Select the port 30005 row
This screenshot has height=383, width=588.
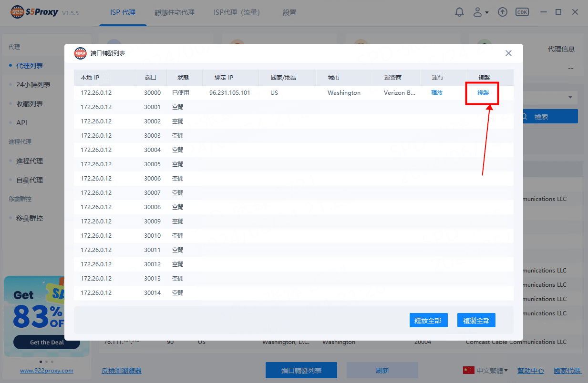[x=294, y=164]
